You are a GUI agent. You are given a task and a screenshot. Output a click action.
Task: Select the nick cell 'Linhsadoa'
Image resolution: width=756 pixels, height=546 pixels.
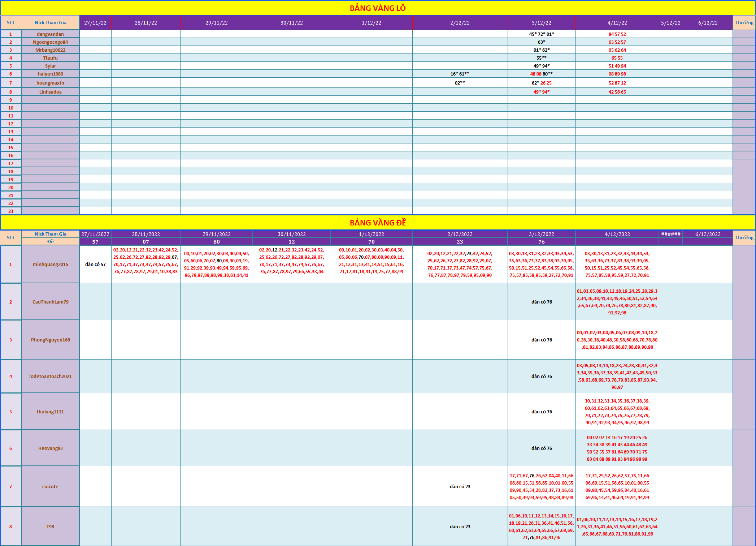coord(51,92)
